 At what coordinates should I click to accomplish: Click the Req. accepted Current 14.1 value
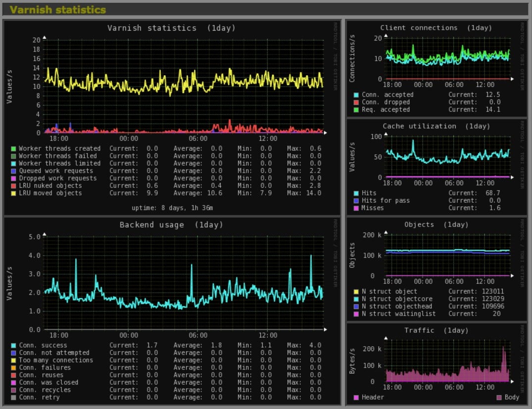(492, 110)
